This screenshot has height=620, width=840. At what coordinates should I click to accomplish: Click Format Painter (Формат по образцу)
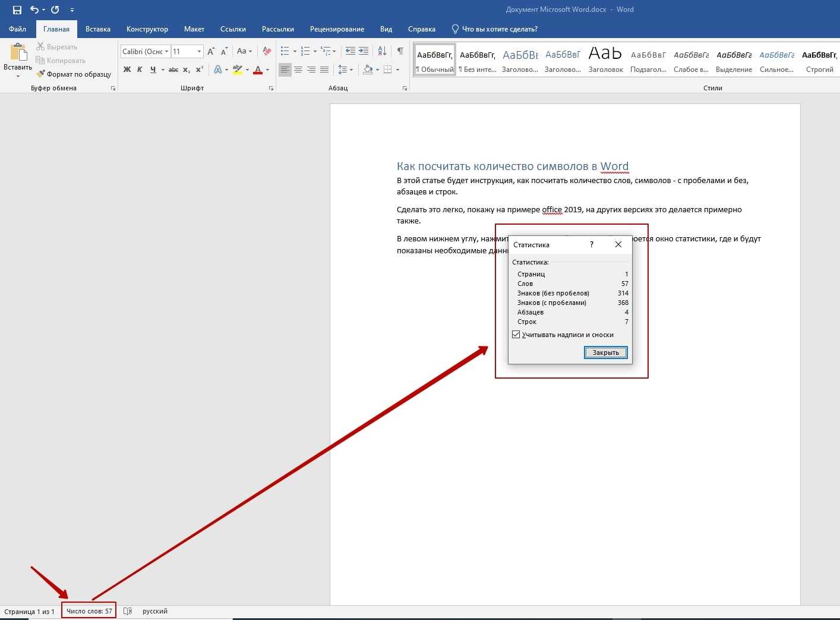[x=74, y=74]
